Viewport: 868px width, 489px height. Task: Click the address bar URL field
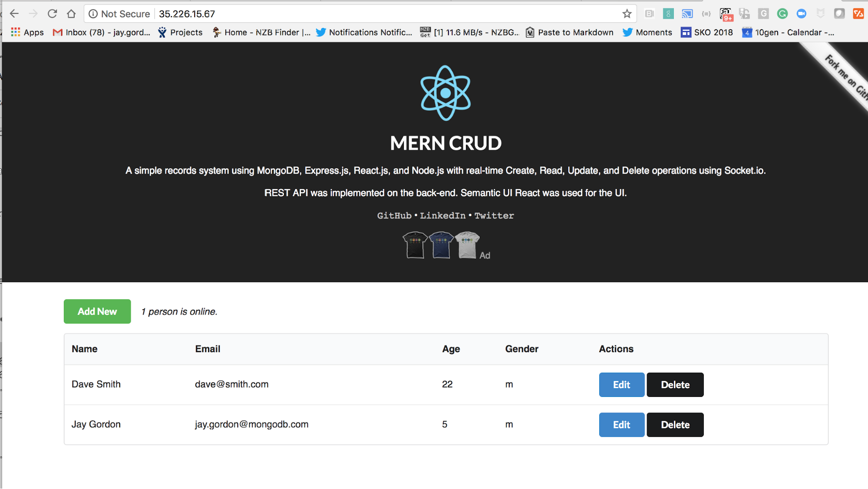click(347, 14)
